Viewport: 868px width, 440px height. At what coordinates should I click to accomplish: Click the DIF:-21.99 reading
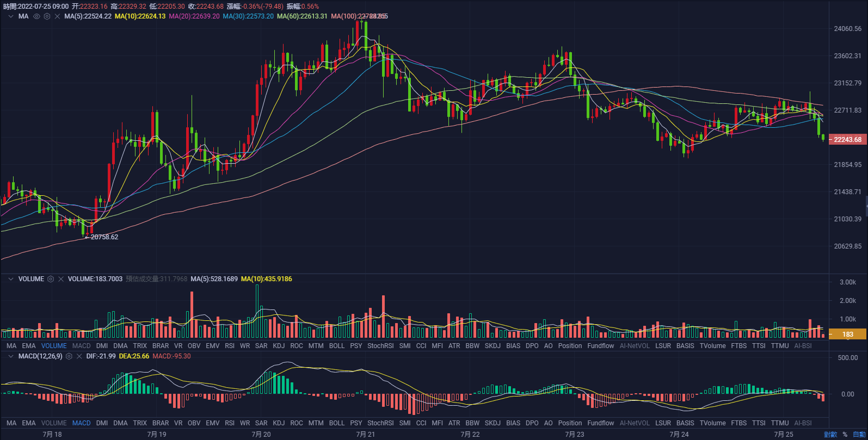click(101, 356)
